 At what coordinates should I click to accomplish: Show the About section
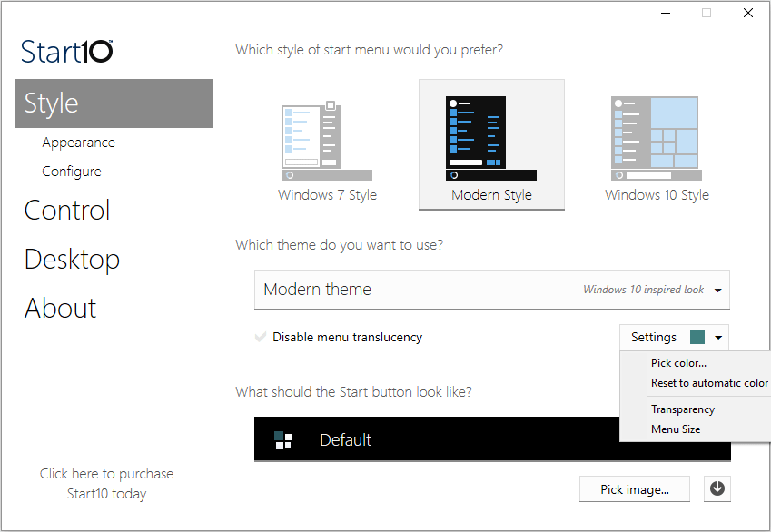[x=60, y=309]
